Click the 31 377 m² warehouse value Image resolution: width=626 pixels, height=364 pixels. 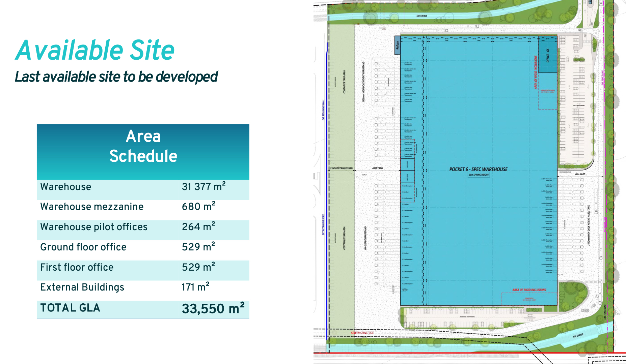tap(203, 187)
